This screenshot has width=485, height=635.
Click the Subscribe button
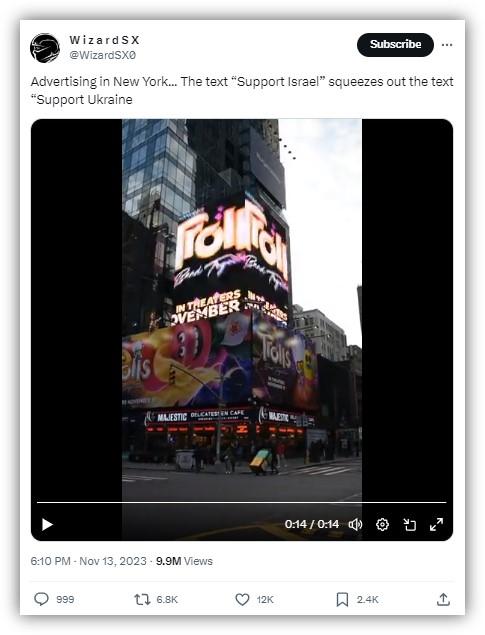pyautogui.click(x=395, y=45)
